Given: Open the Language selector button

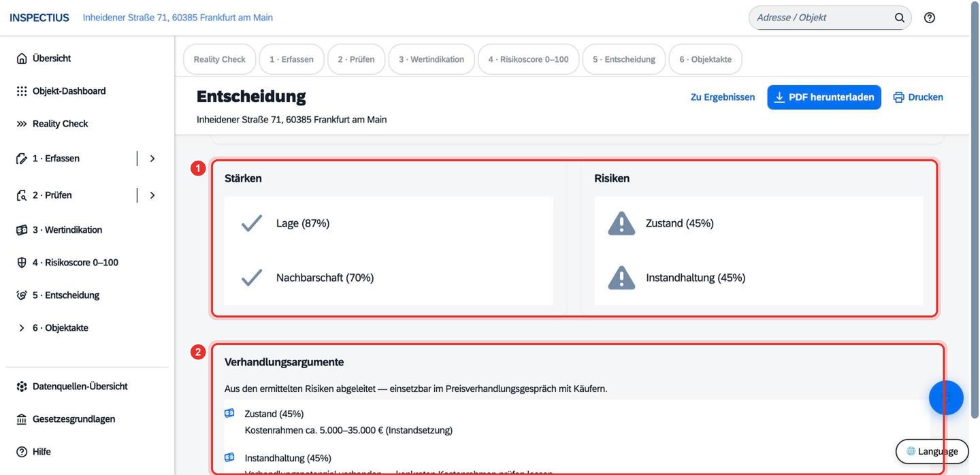Looking at the screenshot, I should [932, 451].
